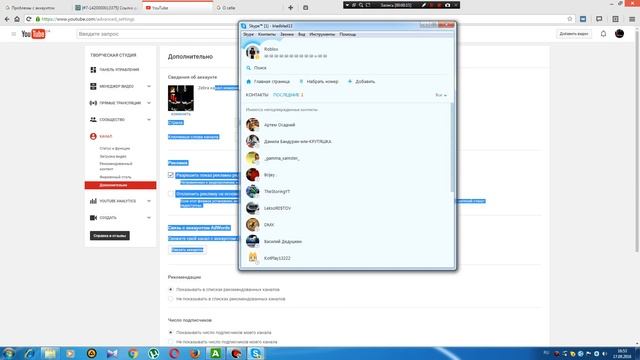
Task: Expand the Менеджер видео section arrow
Action: point(149,87)
